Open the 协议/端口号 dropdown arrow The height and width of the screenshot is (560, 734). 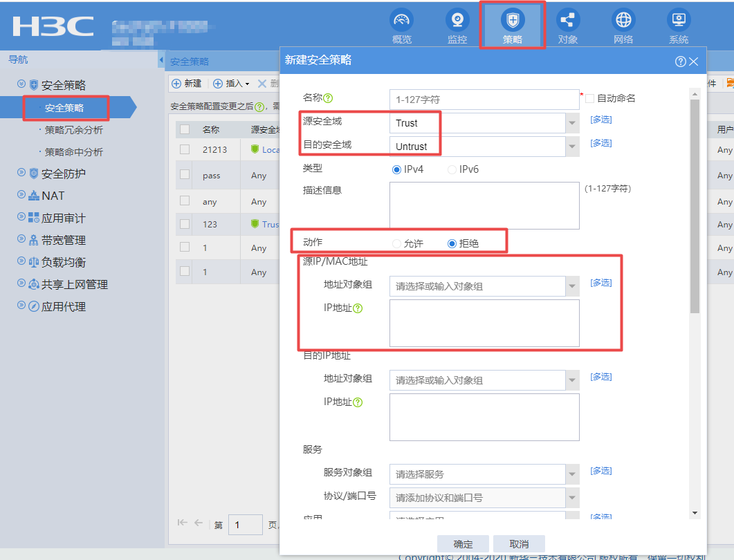click(x=572, y=498)
